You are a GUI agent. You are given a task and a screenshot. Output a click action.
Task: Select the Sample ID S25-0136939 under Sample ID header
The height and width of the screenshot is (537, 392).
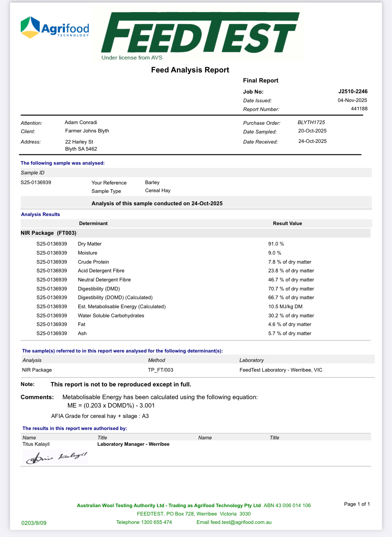36,182
